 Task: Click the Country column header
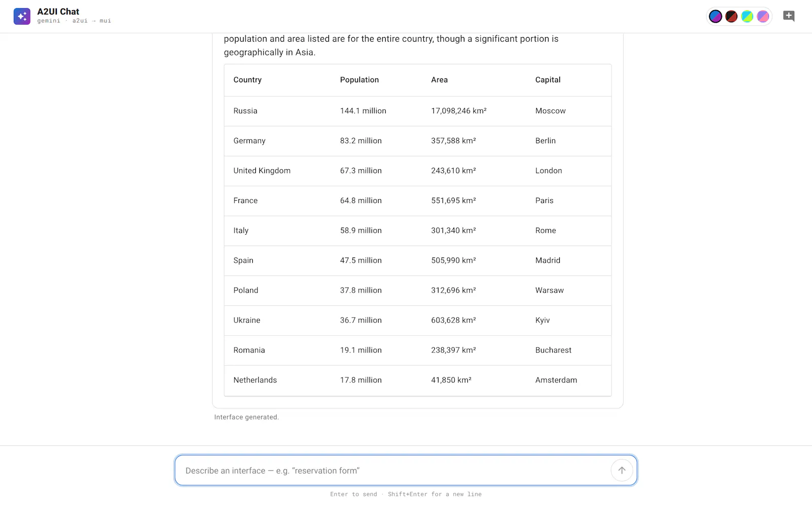pyautogui.click(x=247, y=80)
